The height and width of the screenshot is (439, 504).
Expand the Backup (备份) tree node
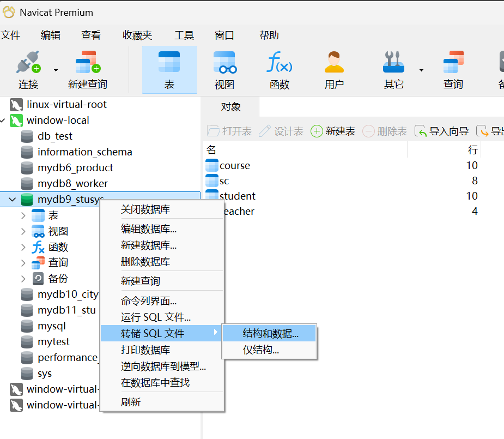(23, 279)
